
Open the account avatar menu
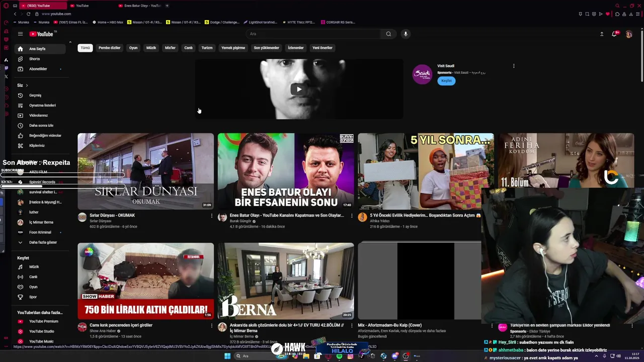coord(629,34)
